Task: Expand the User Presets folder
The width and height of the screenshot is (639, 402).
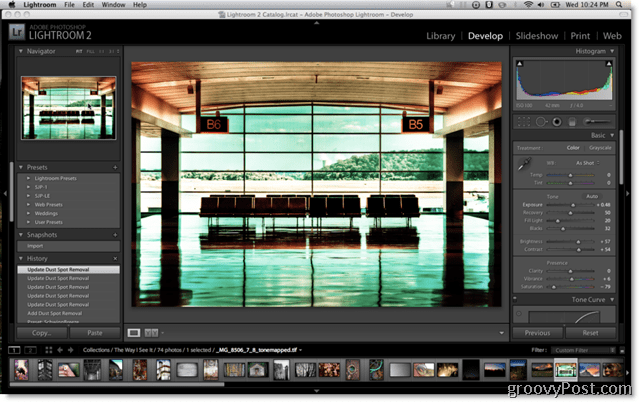Action: [29, 222]
